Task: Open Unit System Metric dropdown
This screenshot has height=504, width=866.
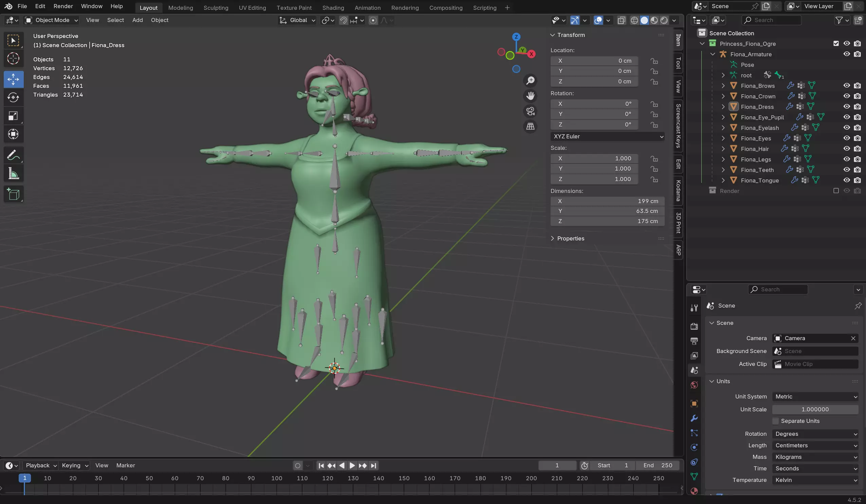Action: [x=815, y=396]
